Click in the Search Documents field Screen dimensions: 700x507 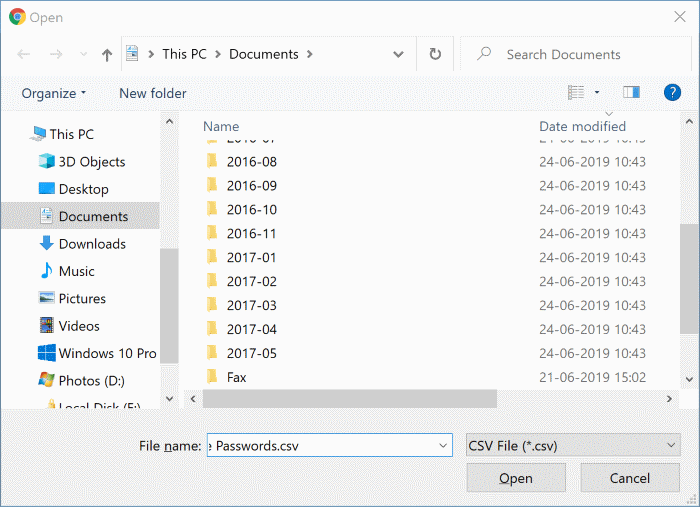[575, 55]
